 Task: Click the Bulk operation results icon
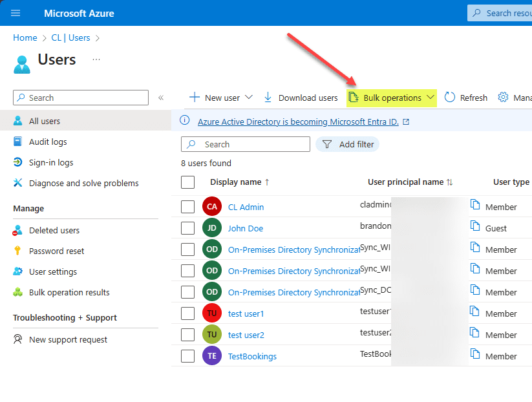(17, 292)
